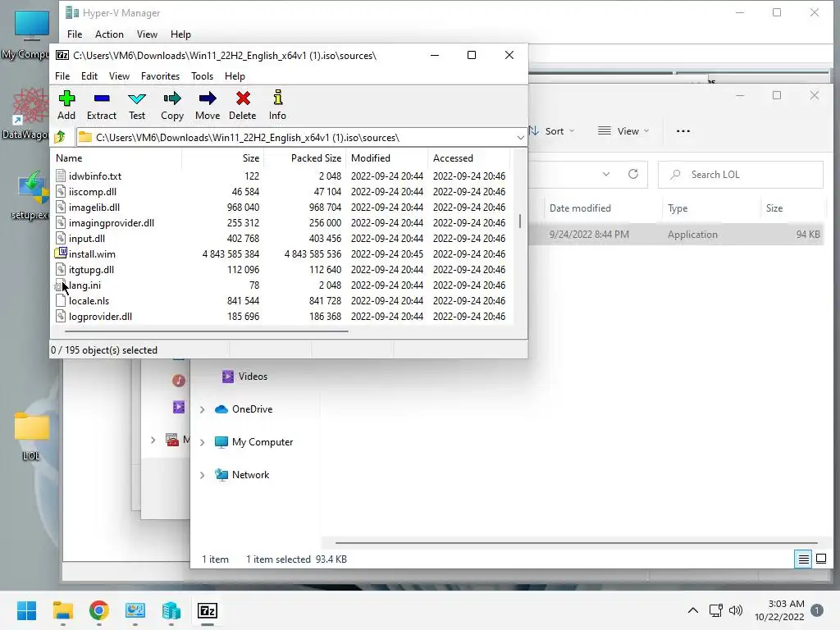Click the 7-Zip horizontal scrollbar
The image size is (840, 630).
point(206,331)
